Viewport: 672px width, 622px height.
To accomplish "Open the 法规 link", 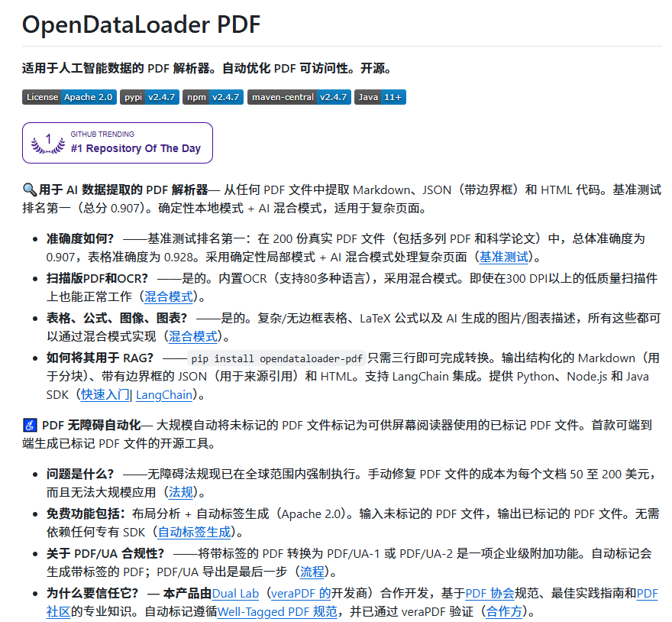I will (x=180, y=492).
